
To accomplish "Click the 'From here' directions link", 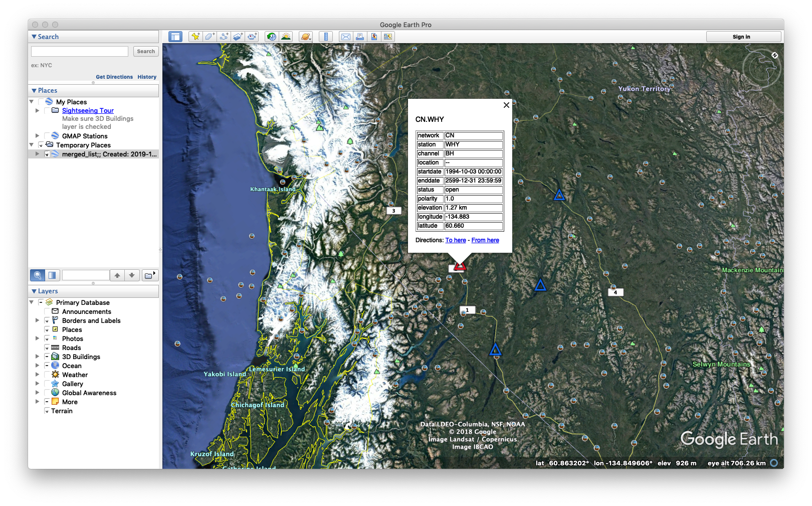I will pyautogui.click(x=485, y=240).
